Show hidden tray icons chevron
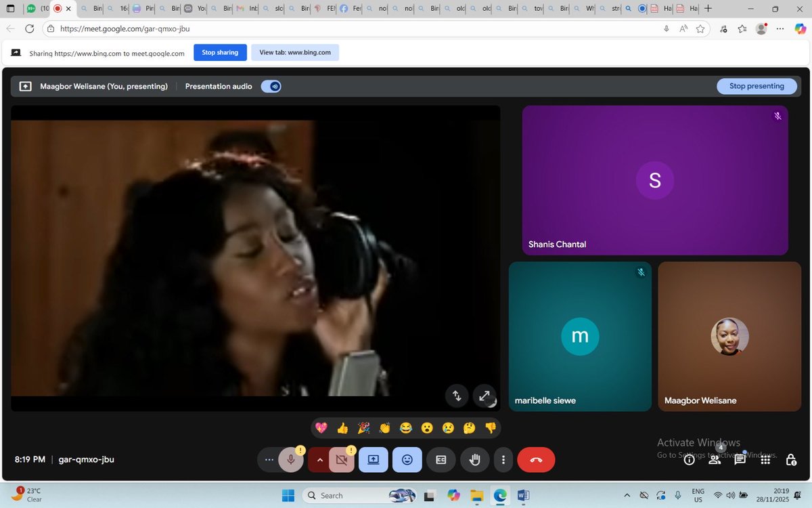This screenshot has height=508, width=812. (x=627, y=495)
